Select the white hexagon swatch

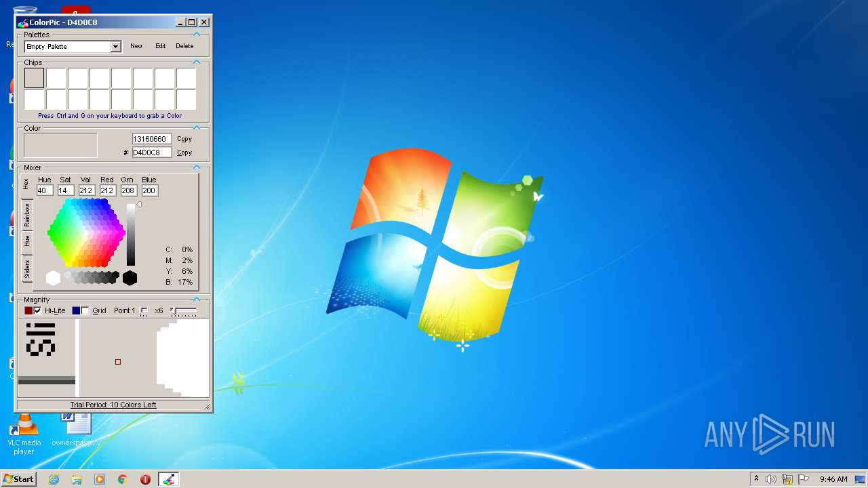[x=53, y=278]
